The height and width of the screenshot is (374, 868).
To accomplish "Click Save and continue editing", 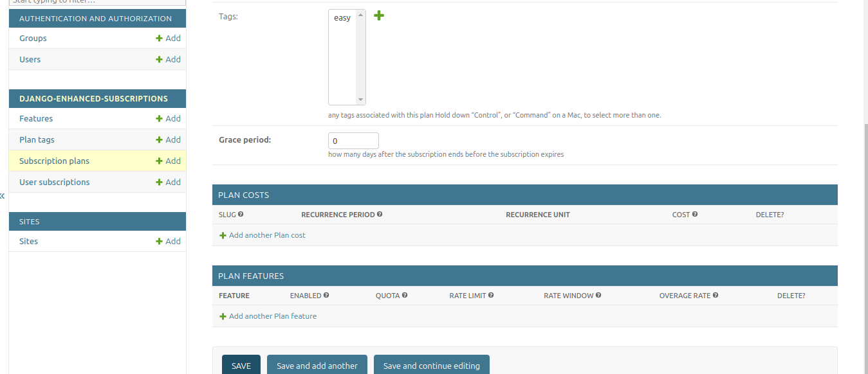I will (x=432, y=365).
